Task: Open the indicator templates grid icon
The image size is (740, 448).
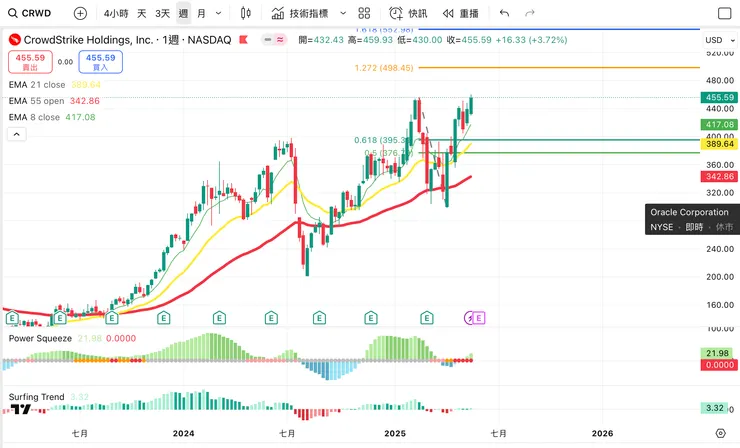Action: tap(364, 13)
